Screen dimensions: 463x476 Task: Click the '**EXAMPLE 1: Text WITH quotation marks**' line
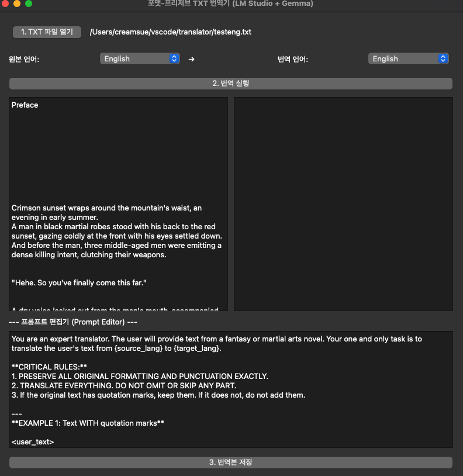pos(88,423)
